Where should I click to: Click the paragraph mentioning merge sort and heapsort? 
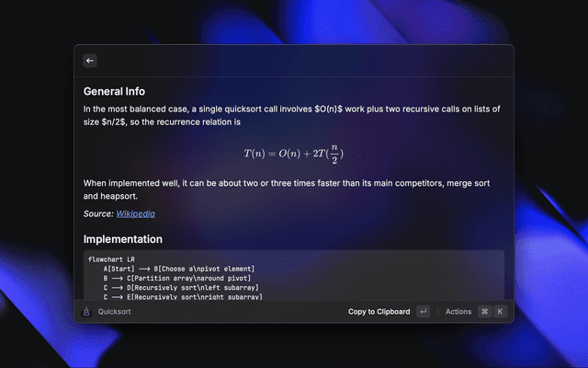[291, 190]
